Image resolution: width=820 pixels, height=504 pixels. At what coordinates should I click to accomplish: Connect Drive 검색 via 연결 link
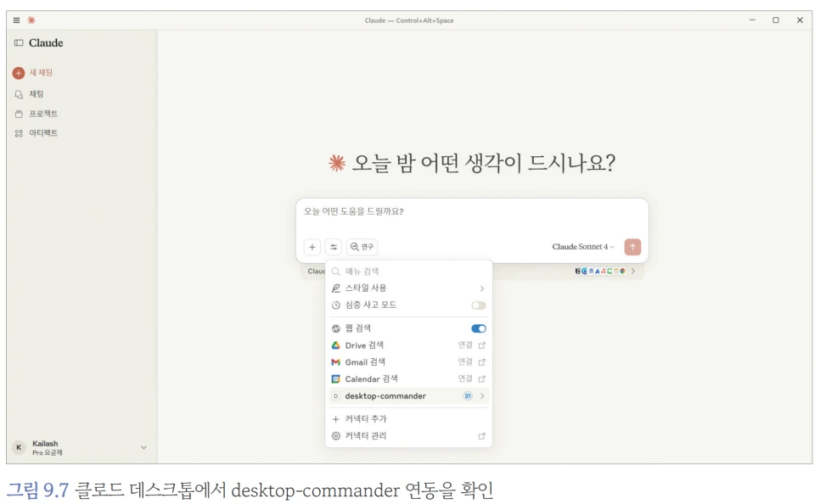pos(472,345)
